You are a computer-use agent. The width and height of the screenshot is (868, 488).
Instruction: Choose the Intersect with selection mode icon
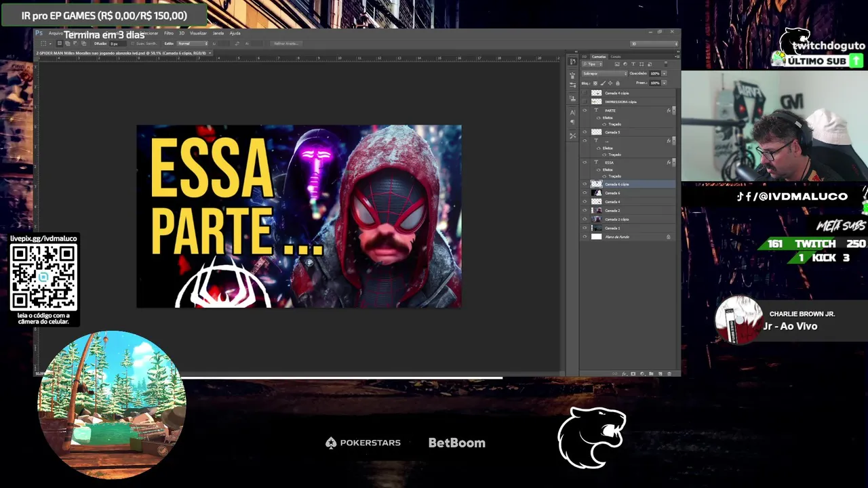[x=83, y=43]
